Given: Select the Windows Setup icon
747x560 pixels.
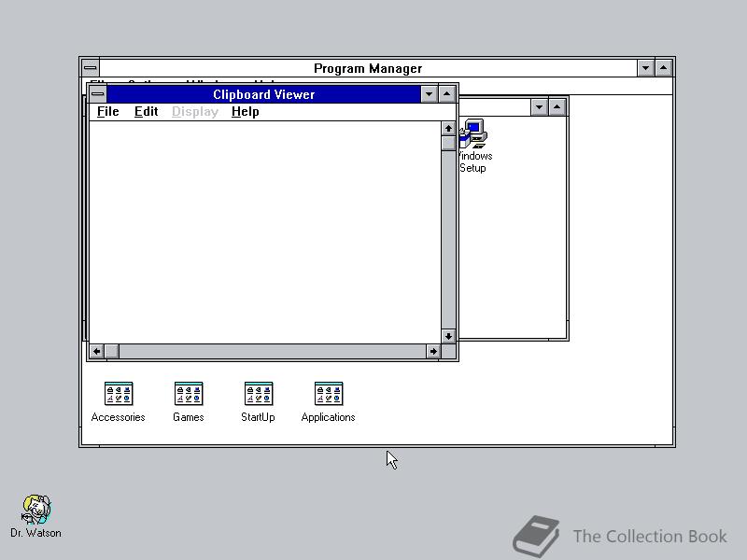Looking at the screenshot, I should [473, 133].
